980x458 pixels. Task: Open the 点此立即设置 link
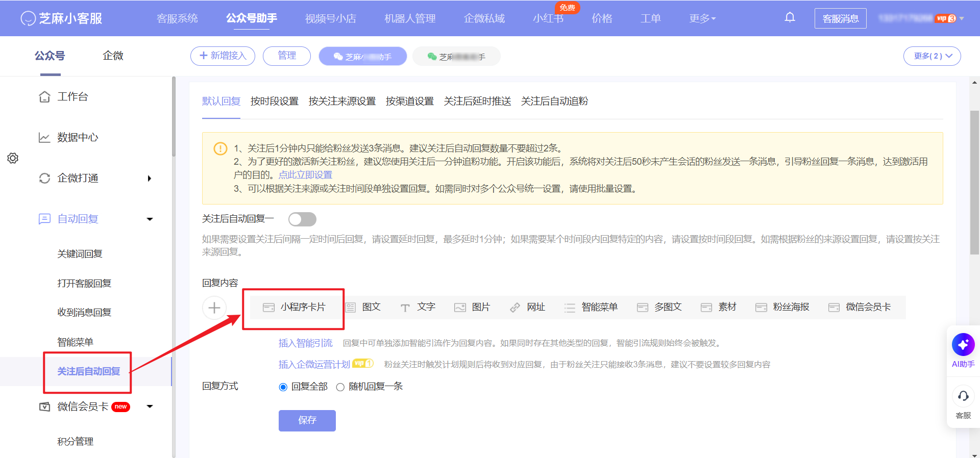pos(305,175)
